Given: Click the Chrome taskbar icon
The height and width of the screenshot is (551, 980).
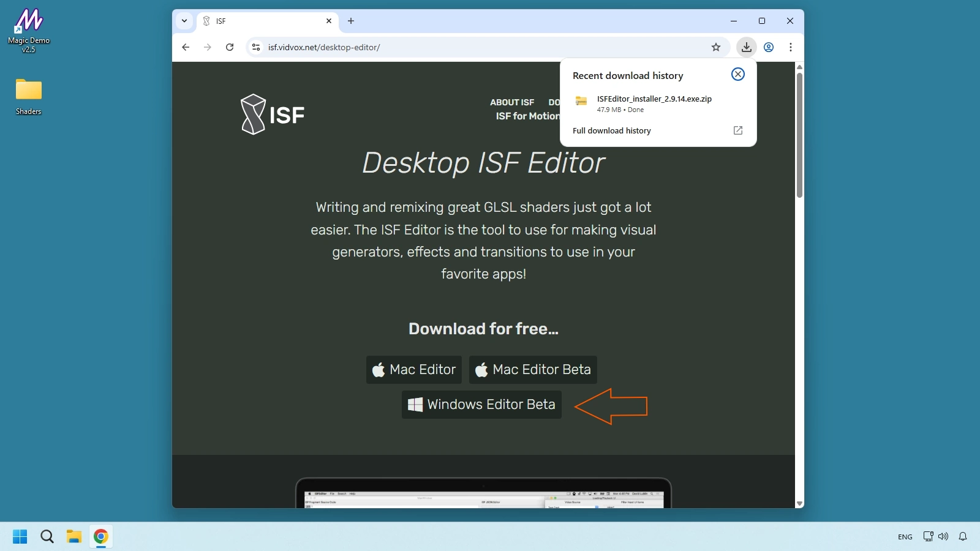Looking at the screenshot, I should pos(101,537).
